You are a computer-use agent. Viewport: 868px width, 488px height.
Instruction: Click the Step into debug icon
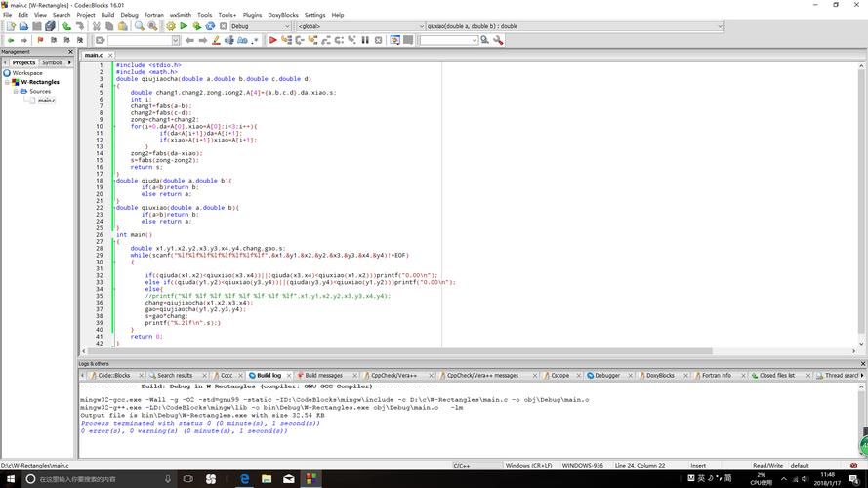(312, 40)
